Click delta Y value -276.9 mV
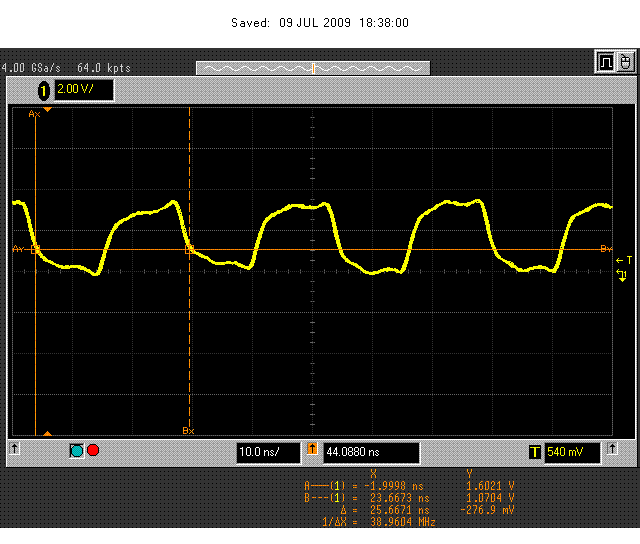This screenshot has height=544, width=640. tap(487, 510)
